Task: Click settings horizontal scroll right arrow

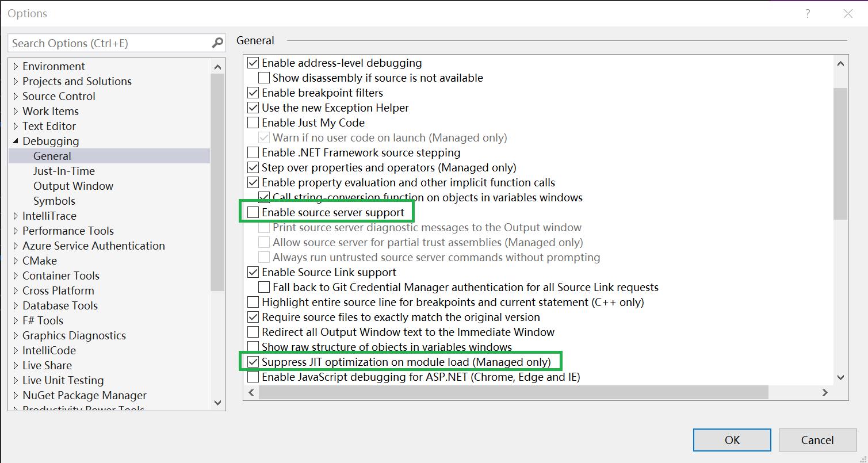Action: tap(825, 392)
